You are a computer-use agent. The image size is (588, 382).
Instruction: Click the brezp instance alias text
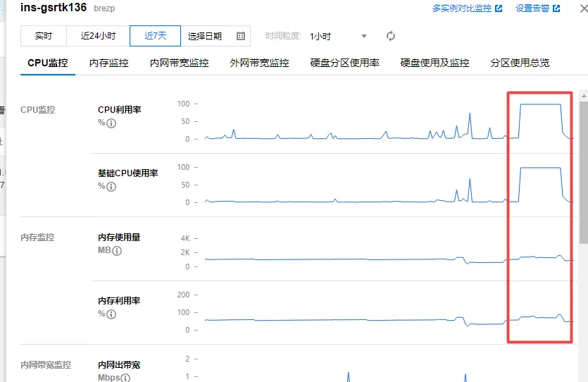(104, 8)
